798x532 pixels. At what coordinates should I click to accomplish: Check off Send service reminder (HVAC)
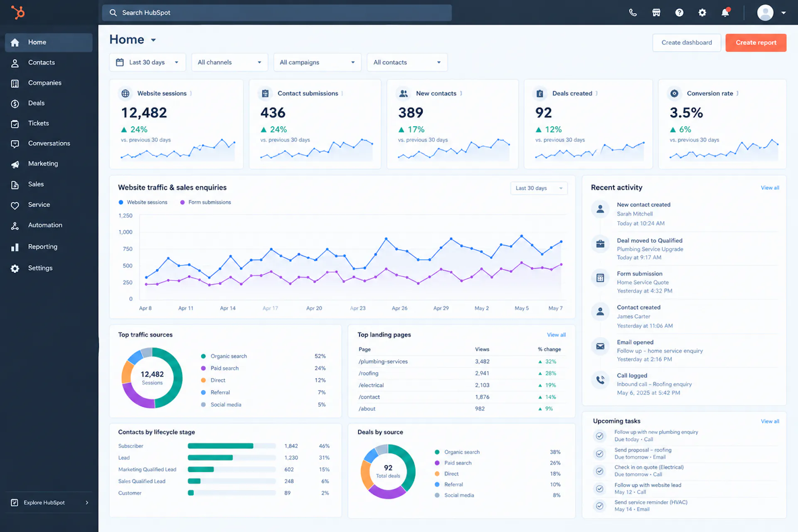click(599, 506)
